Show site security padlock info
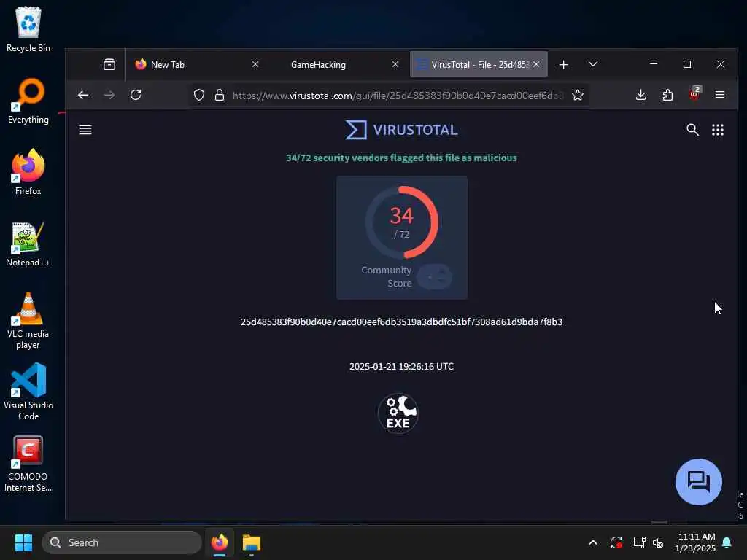 219,96
